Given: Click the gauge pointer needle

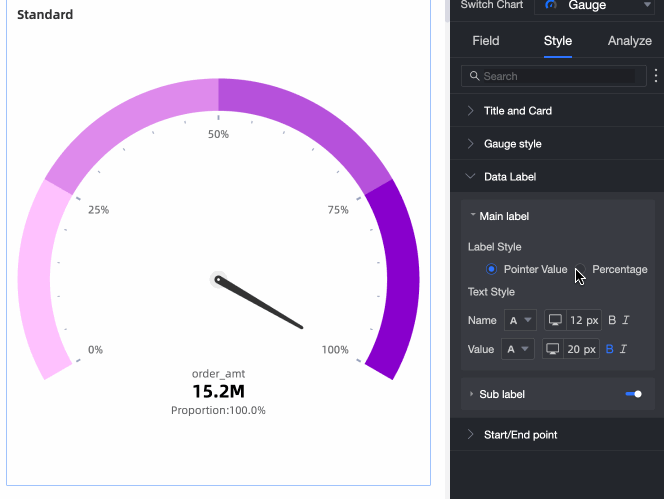Looking at the screenshot, I should click(259, 303).
